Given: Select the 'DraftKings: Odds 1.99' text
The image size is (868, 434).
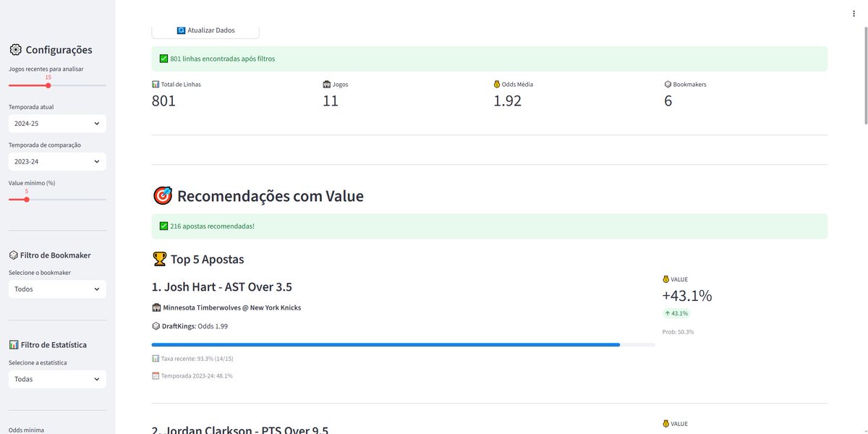Looking at the screenshot, I should [x=195, y=326].
